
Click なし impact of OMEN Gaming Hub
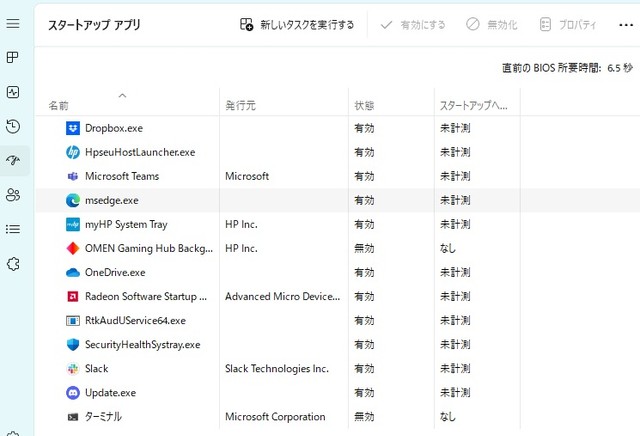[448, 248]
